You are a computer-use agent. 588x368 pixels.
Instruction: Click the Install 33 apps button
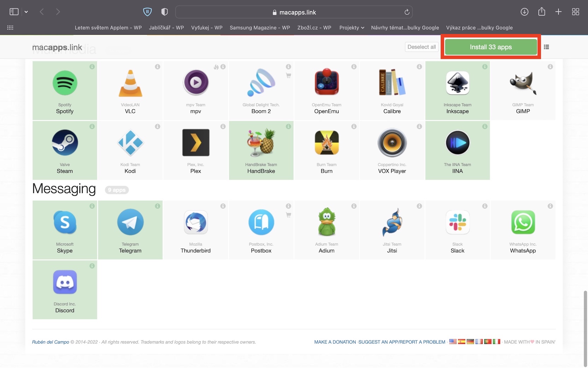pyautogui.click(x=491, y=47)
